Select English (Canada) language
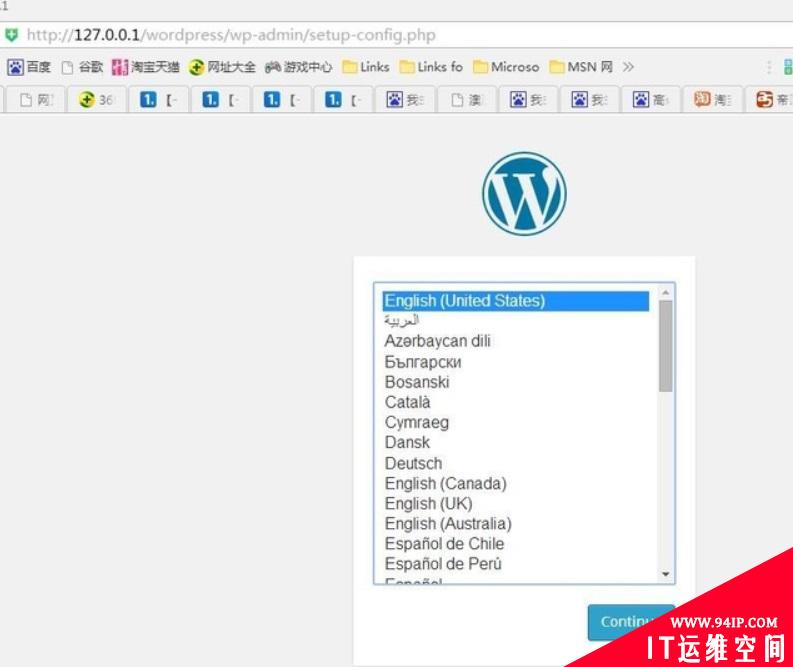The width and height of the screenshot is (793, 667). click(x=516, y=483)
